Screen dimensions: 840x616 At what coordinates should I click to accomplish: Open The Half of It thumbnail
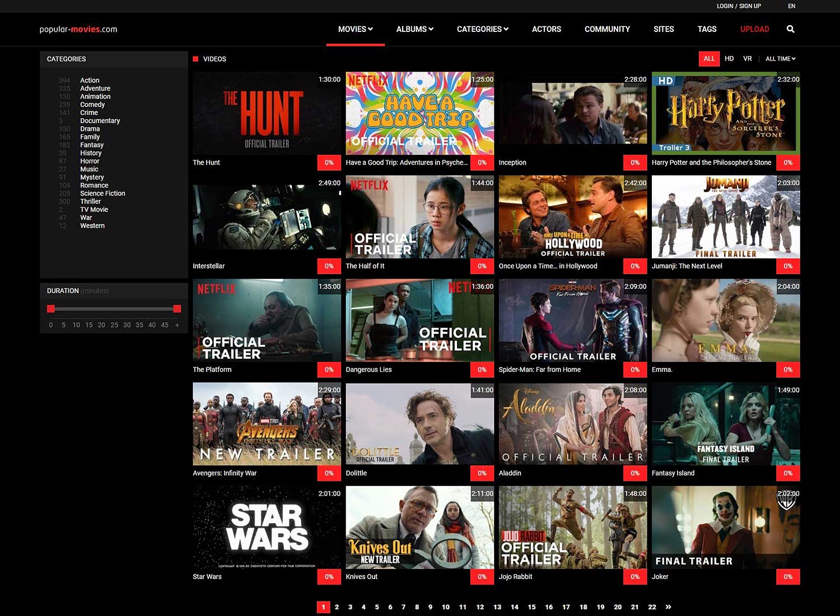[419, 217]
